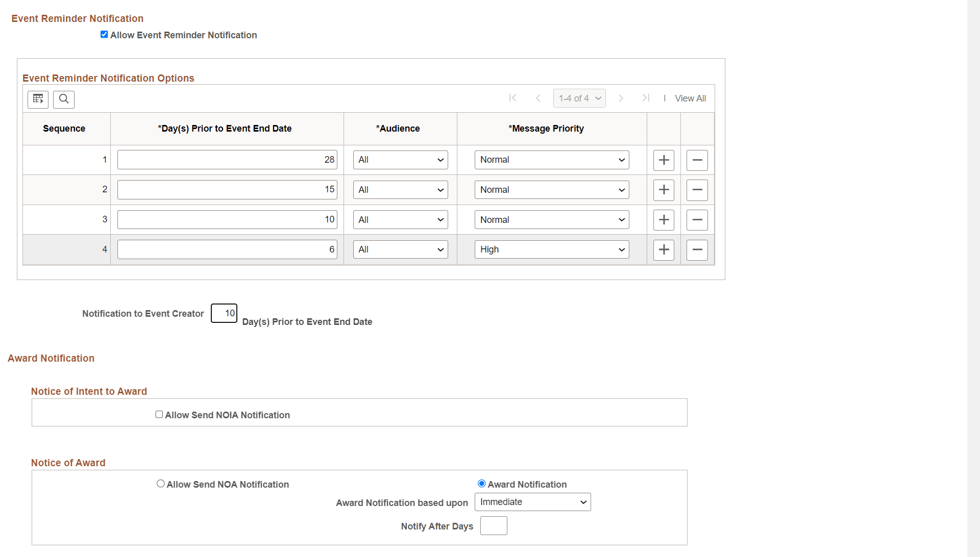Click the next page arrow icon
The height and width of the screenshot is (557, 980).
tap(621, 98)
